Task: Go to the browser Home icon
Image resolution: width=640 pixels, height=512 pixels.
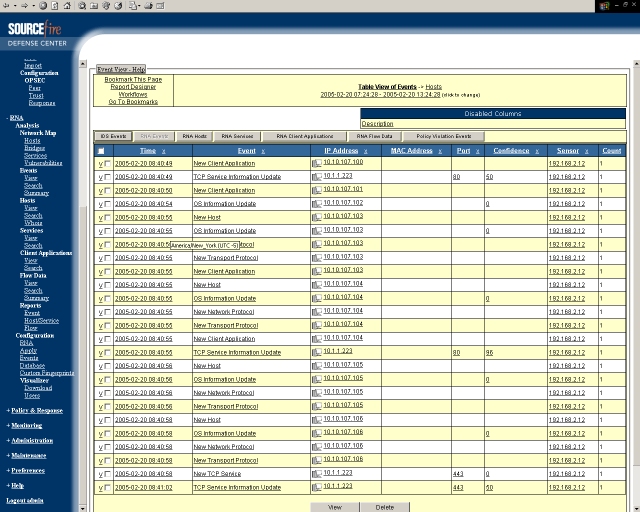Action: 67,6
